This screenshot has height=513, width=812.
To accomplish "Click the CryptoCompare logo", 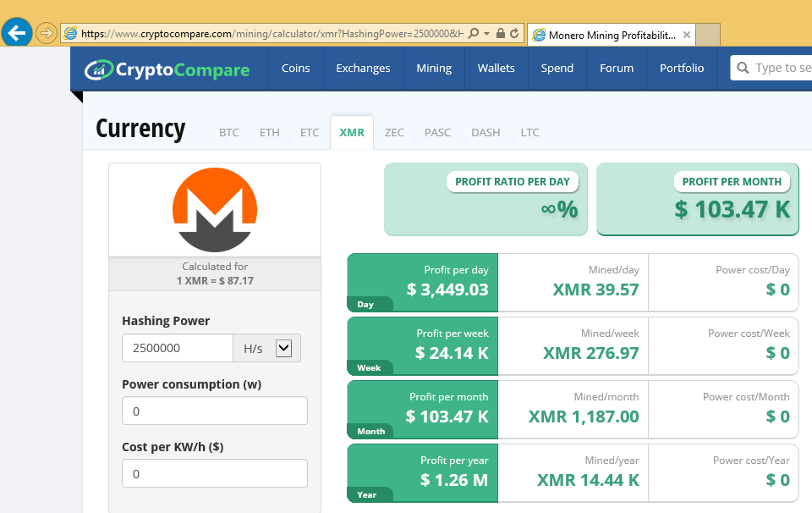I will [x=167, y=69].
